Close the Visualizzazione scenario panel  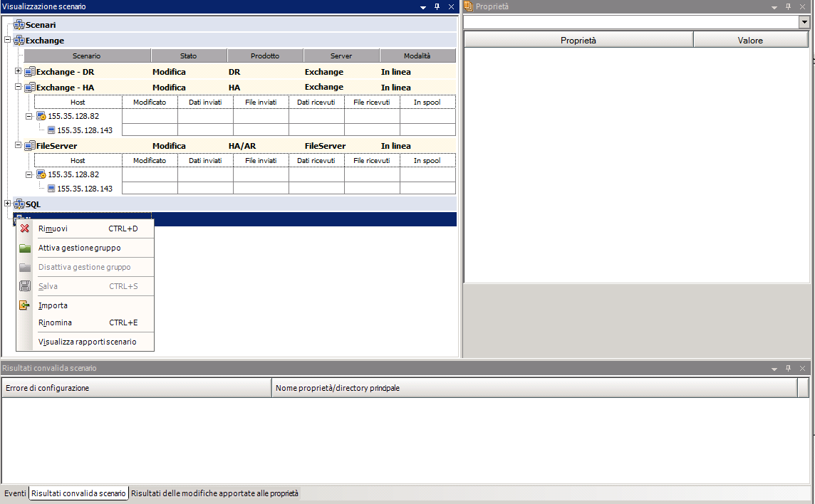pos(451,6)
